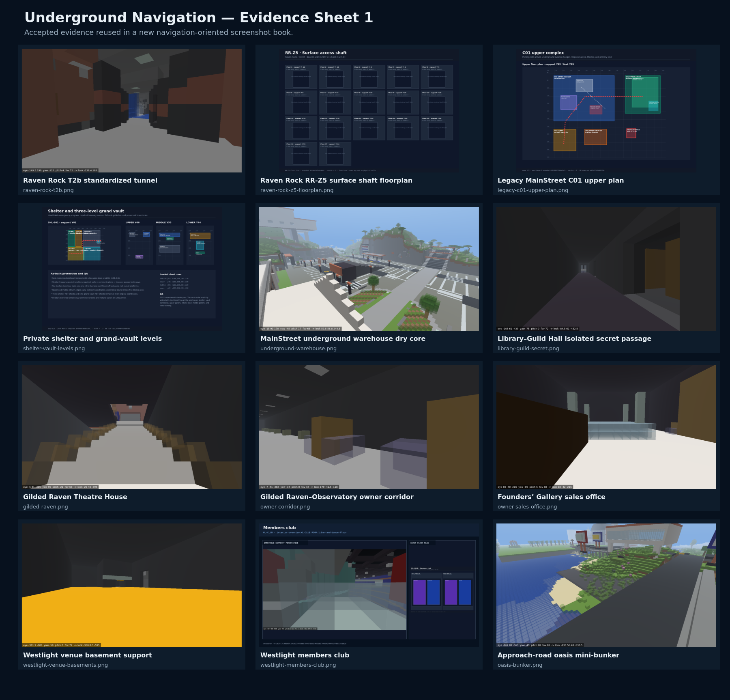Click the 'Approach-road oasis mini-bunker' caption
Image resolution: width=730 pixels, height=700 pixels.
[x=558, y=655]
